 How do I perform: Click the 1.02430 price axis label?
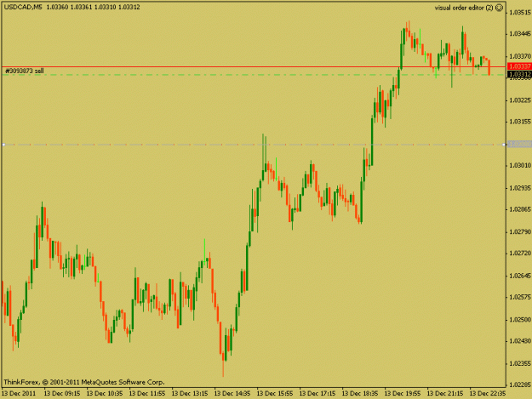520,341
